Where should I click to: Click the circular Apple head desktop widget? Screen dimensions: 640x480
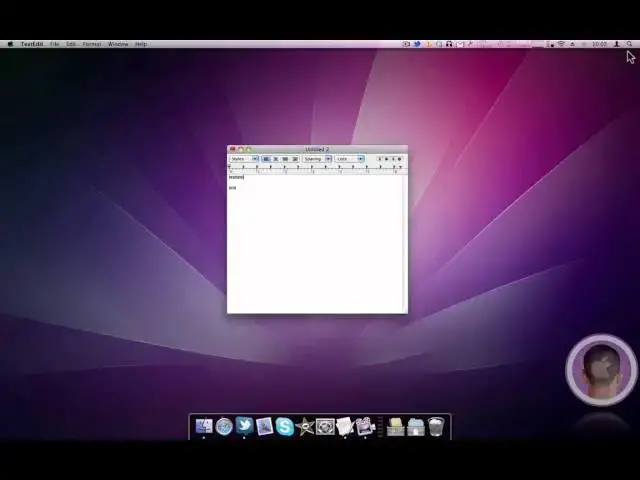602,370
